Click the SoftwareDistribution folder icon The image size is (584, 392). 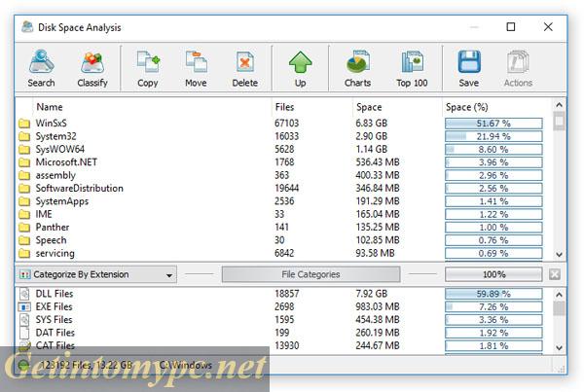24,189
